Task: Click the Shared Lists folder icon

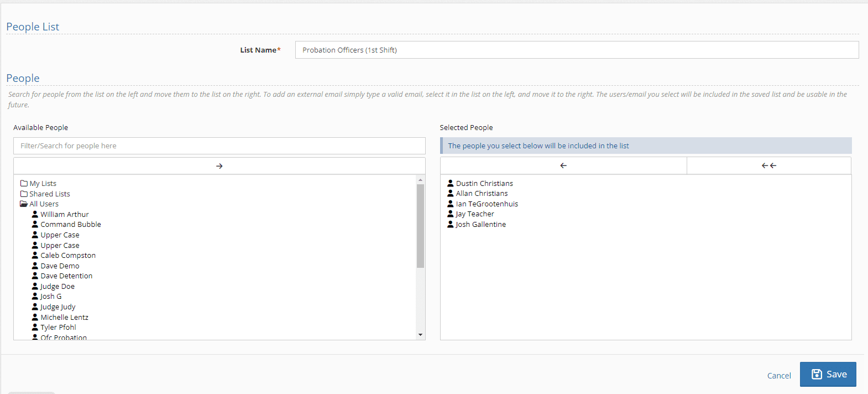Action: pos(24,194)
